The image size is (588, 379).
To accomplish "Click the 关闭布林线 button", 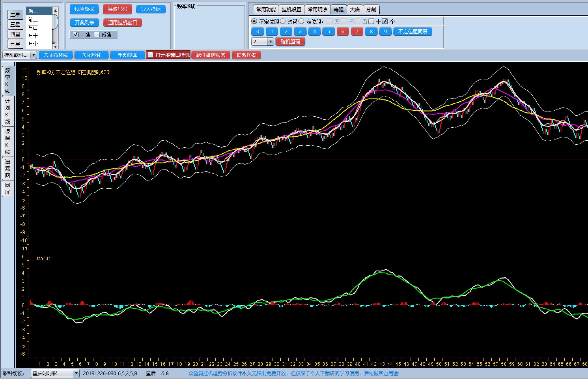I will click(x=56, y=55).
